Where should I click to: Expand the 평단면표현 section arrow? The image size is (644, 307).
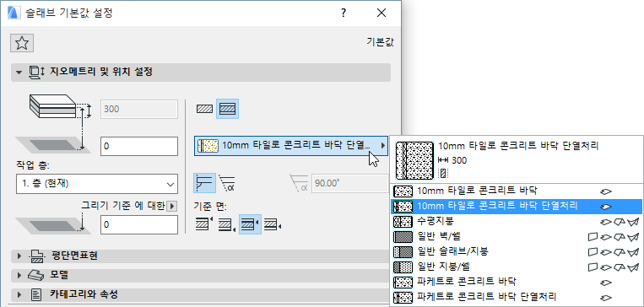pyautogui.click(x=19, y=256)
